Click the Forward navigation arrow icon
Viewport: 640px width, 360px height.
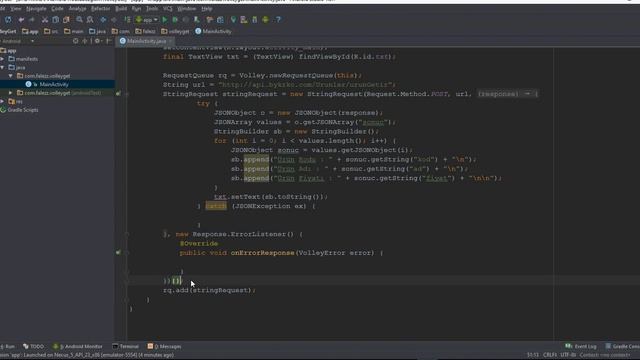pos(114,20)
